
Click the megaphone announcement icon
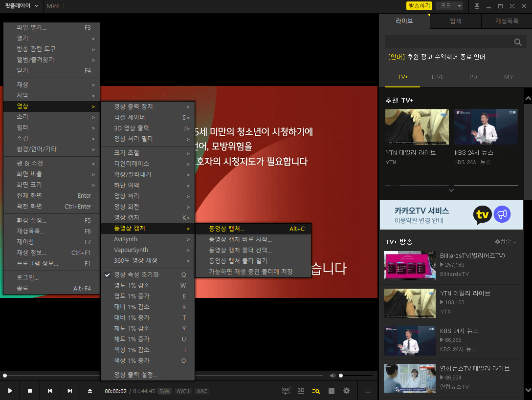click(x=502, y=214)
